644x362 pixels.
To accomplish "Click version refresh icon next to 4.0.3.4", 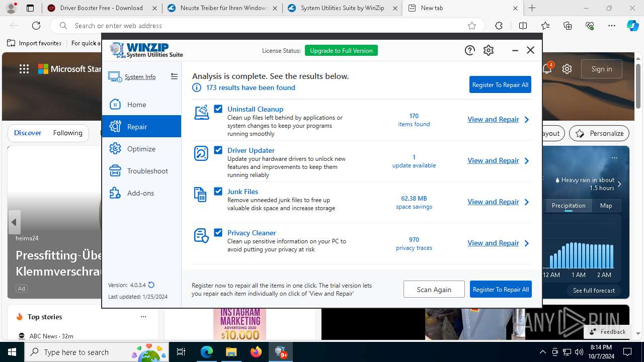I will [x=151, y=285].
